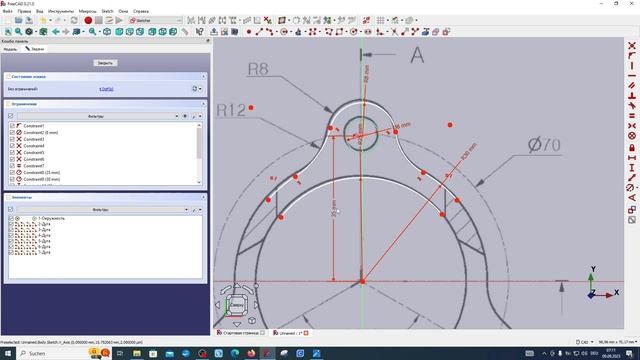The height and width of the screenshot is (360, 640).
Task: Toggle checkbox for 2-Дуга element
Action: coord(11,224)
